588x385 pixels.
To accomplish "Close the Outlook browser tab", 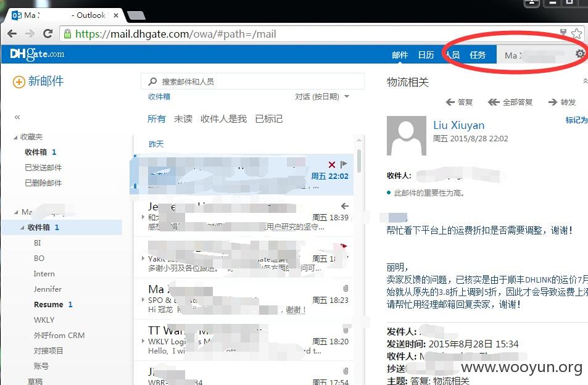I will tap(116, 15).
